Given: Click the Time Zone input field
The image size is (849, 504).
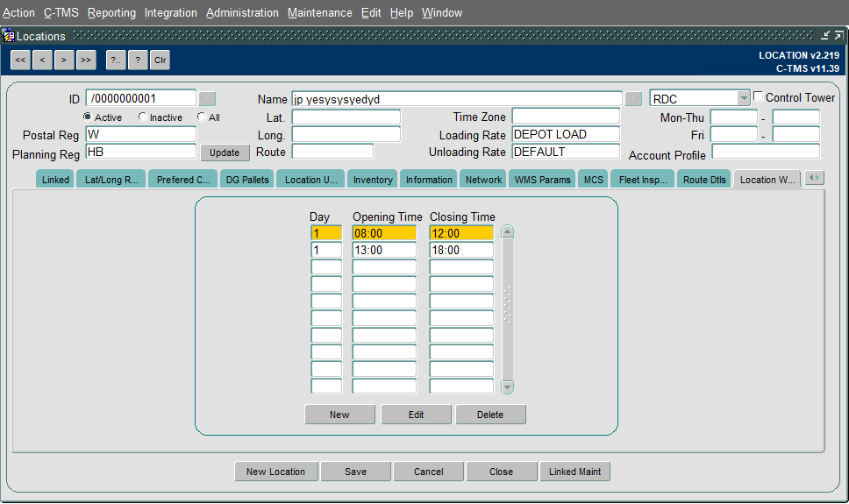Looking at the screenshot, I should tap(566, 117).
